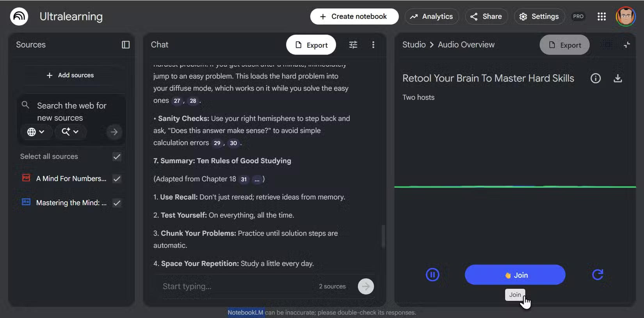
Task: Expand research mode search dropdown
Action: 70,132
